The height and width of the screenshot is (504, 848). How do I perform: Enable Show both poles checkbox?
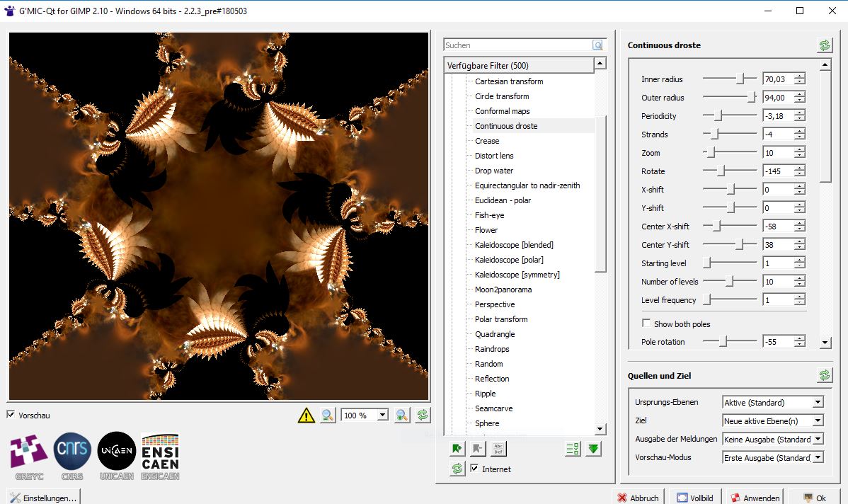coord(646,323)
